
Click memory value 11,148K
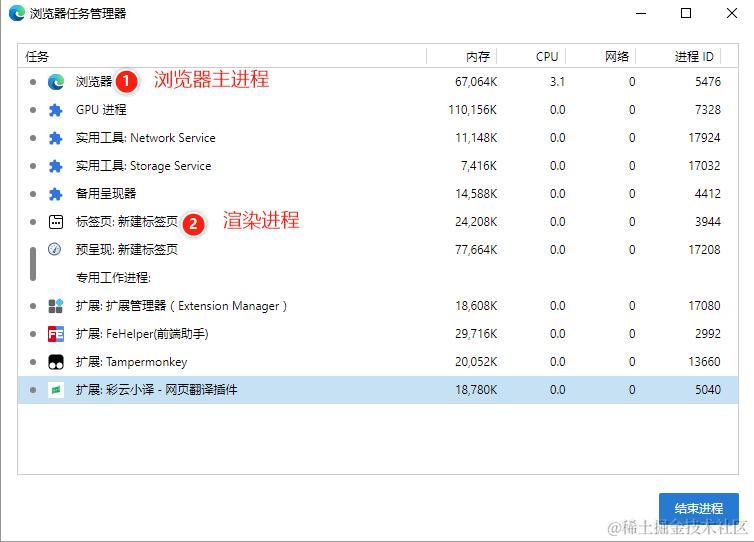[476, 138]
